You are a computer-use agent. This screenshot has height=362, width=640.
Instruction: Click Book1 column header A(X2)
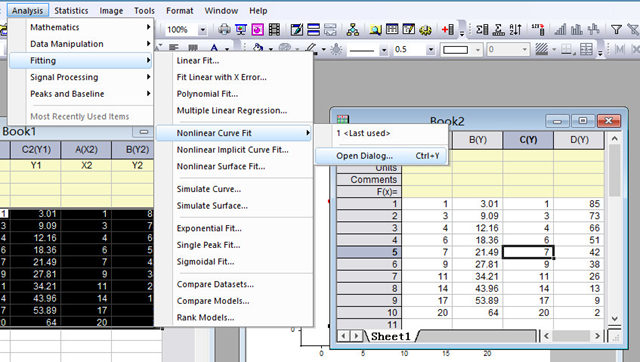[x=86, y=150]
